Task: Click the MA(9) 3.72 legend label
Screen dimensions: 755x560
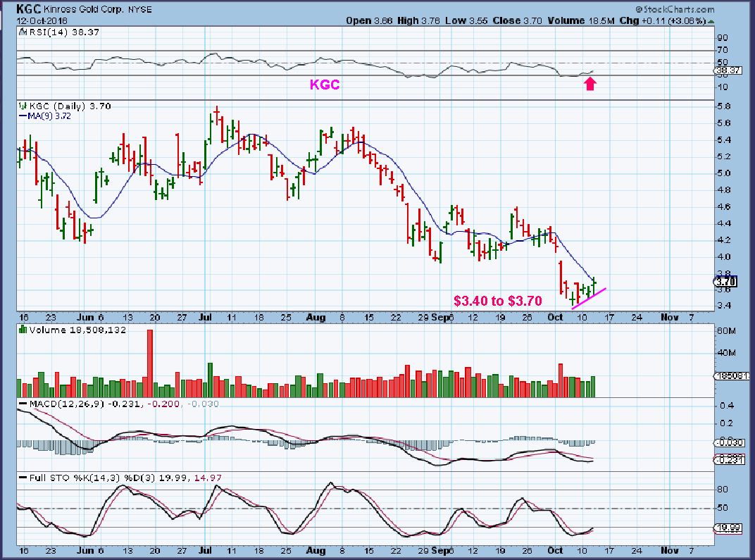Action: point(49,116)
